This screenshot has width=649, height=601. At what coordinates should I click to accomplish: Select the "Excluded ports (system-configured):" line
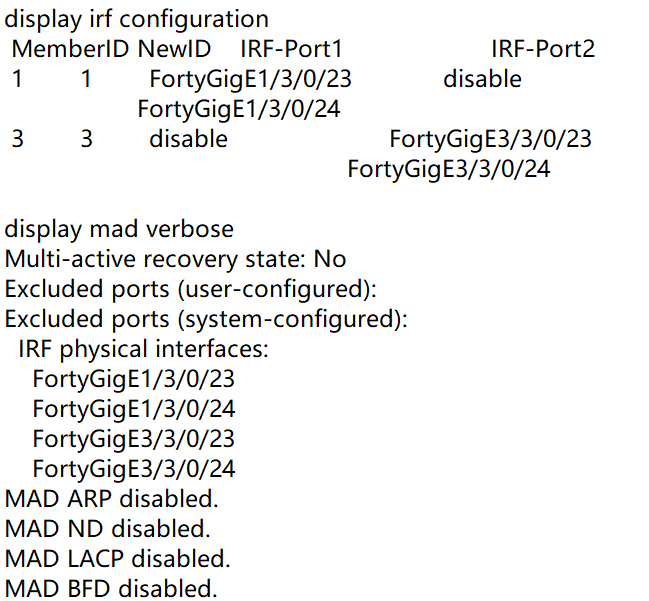click(207, 319)
